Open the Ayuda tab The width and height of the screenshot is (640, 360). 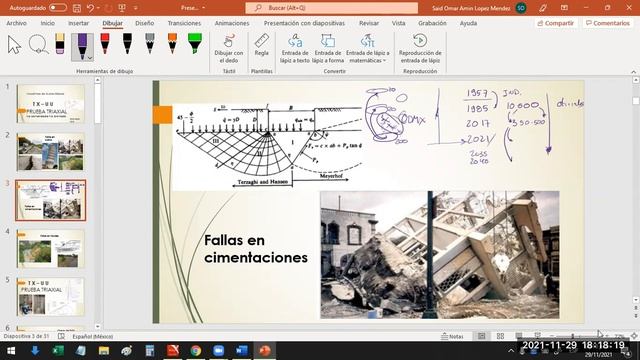pos(468,23)
